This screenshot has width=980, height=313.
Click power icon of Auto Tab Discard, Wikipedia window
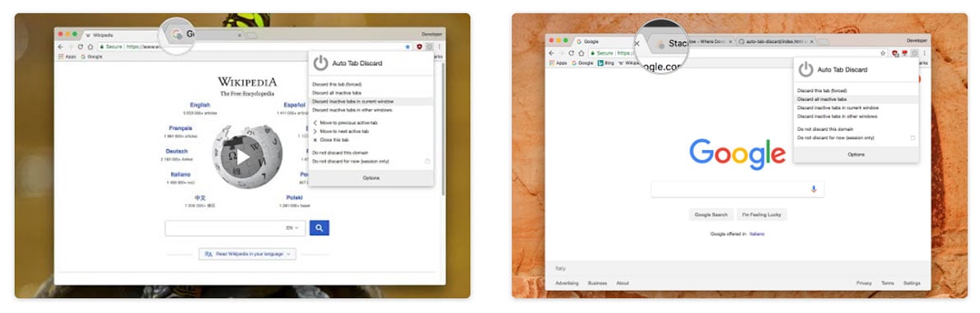coord(320,63)
